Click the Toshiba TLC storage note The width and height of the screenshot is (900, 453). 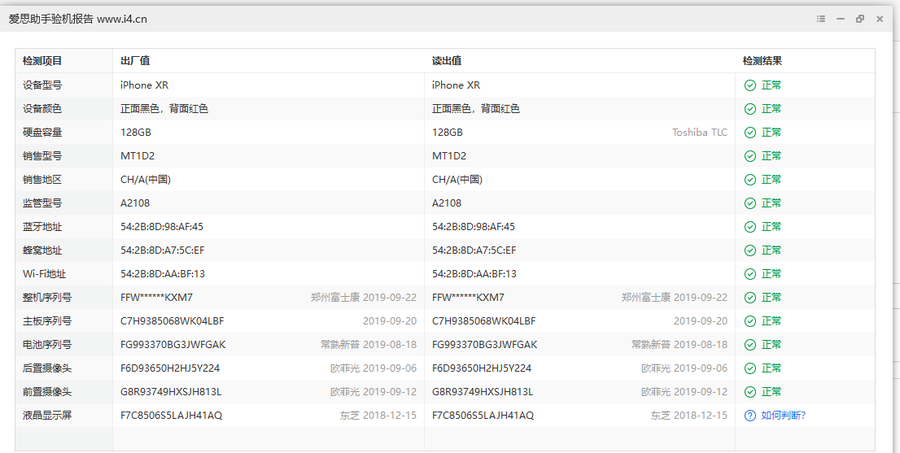700,132
